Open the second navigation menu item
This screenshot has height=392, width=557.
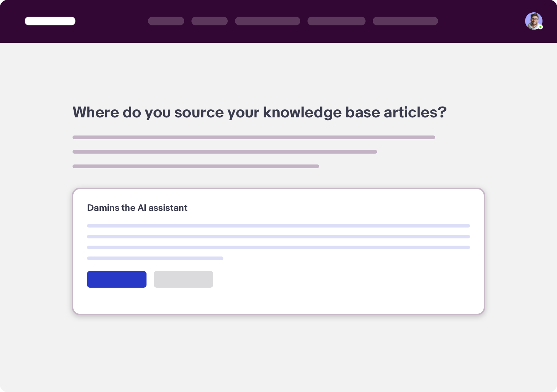210,21
